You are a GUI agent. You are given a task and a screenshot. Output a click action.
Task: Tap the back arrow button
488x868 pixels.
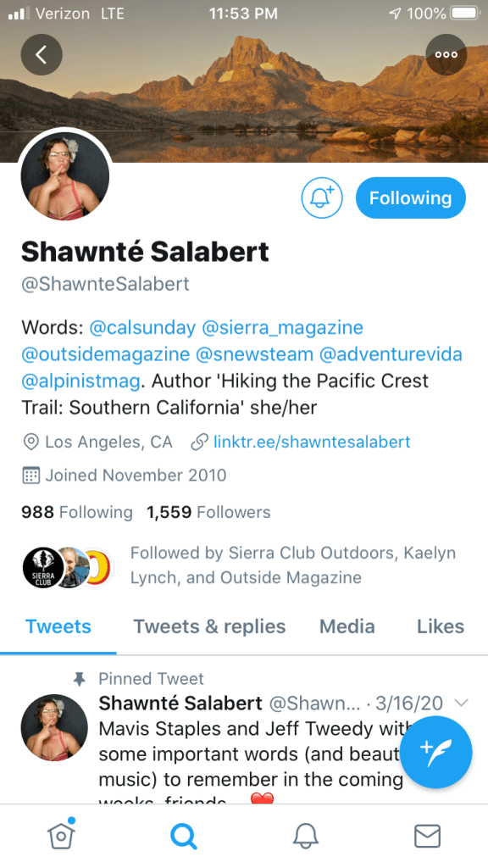[42, 54]
